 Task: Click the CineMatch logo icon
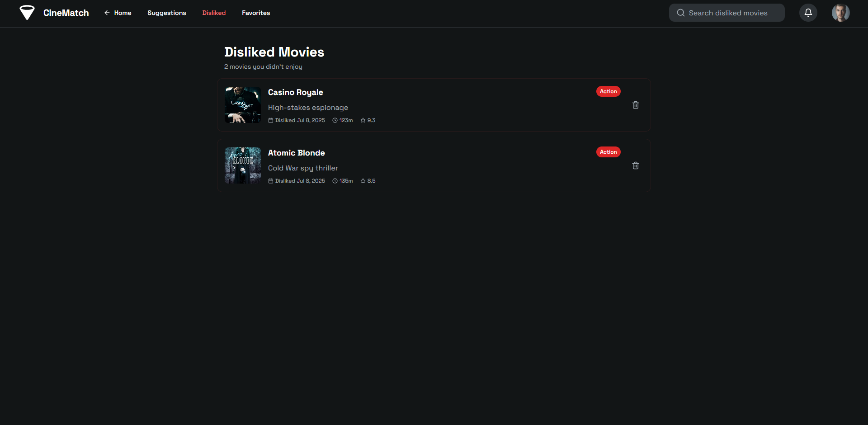click(27, 13)
